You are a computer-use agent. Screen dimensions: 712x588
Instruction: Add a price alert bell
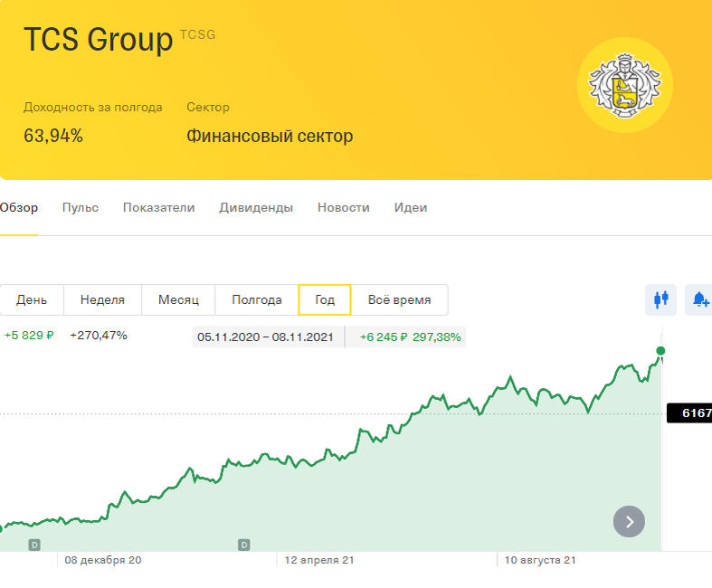(x=699, y=299)
